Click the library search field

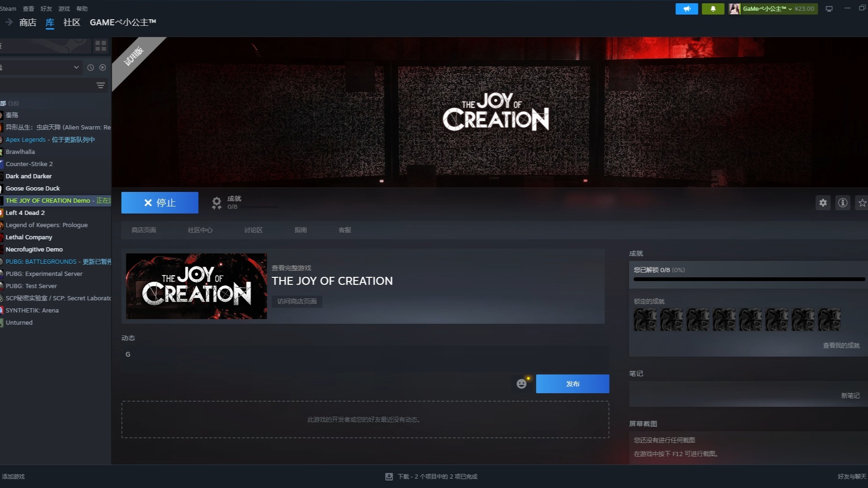pyautogui.click(x=46, y=85)
